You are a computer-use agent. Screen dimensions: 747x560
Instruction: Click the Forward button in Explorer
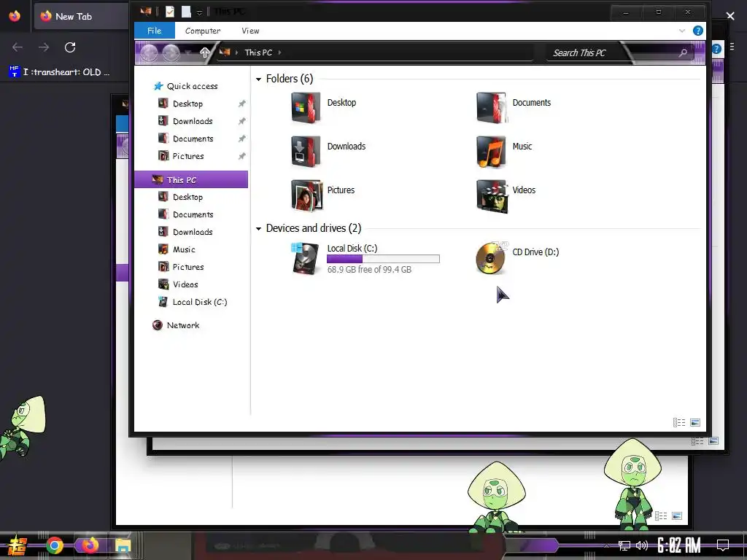coord(171,52)
